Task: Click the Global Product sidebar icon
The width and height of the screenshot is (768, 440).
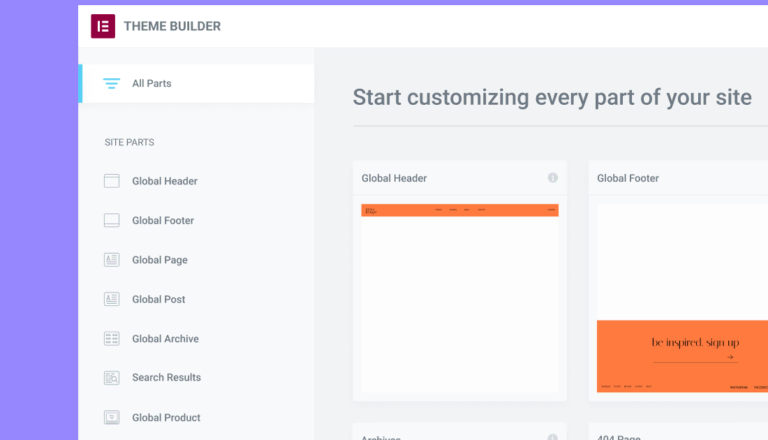Action: 112,417
